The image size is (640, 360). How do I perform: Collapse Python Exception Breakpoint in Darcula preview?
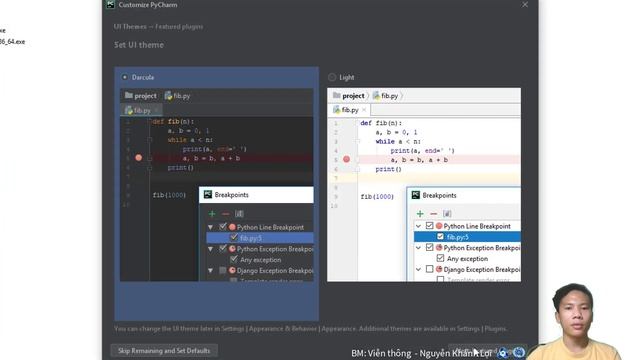(211, 249)
